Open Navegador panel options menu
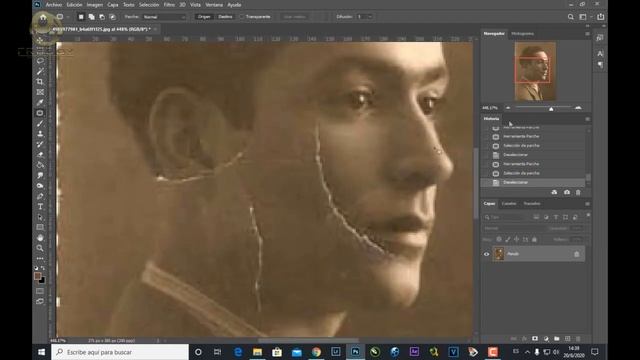640x360 pixels. click(587, 33)
